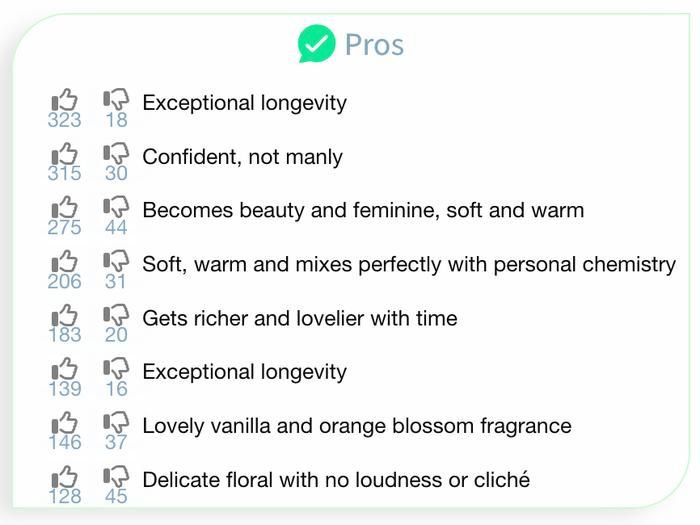Thumbs down the vanilla and orange blossom pro
Viewport: 700px width, 525px height.
[116, 424]
